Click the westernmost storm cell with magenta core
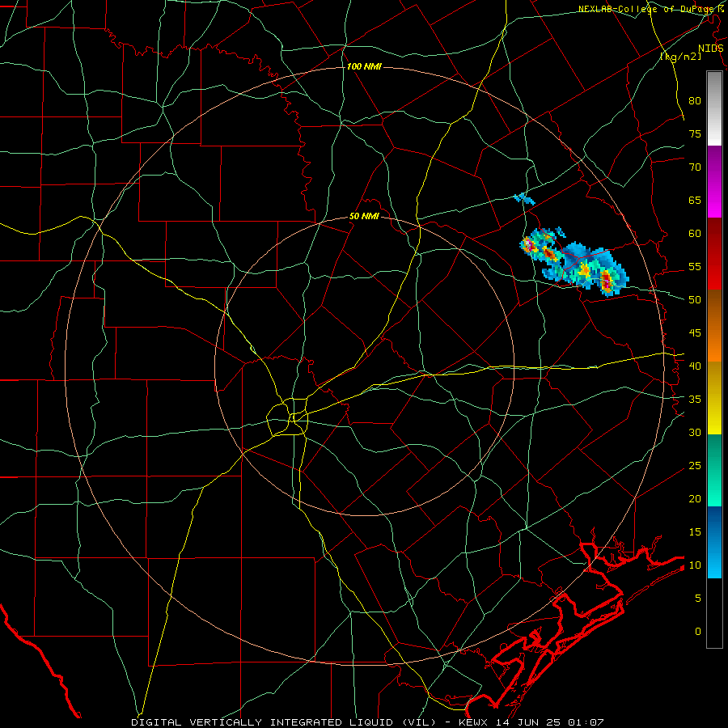The height and width of the screenshot is (728, 728). point(528,244)
